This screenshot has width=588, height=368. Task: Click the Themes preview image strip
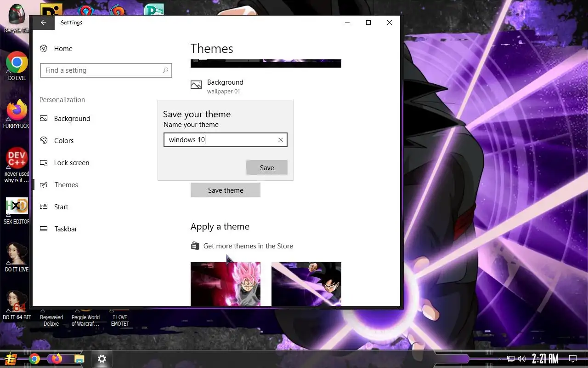[x=266, y=63]
